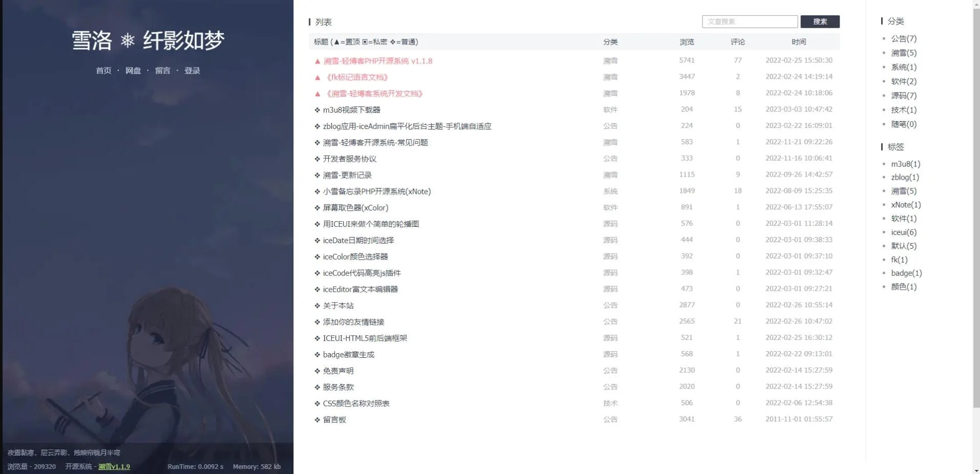The image size is (980, 474).
Task: Click the pinned triangle beside 《fk标记语言文档》
Action: 316,77
